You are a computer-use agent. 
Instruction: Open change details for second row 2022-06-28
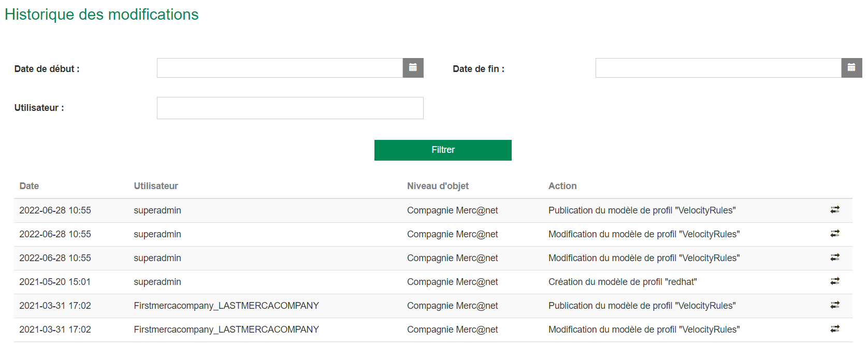tap(834, 234)
